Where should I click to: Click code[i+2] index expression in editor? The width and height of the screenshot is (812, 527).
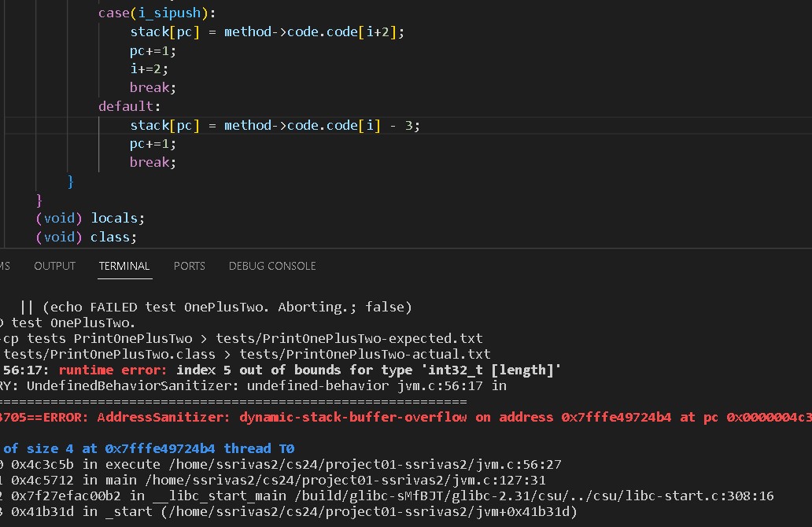click(378, 32)
